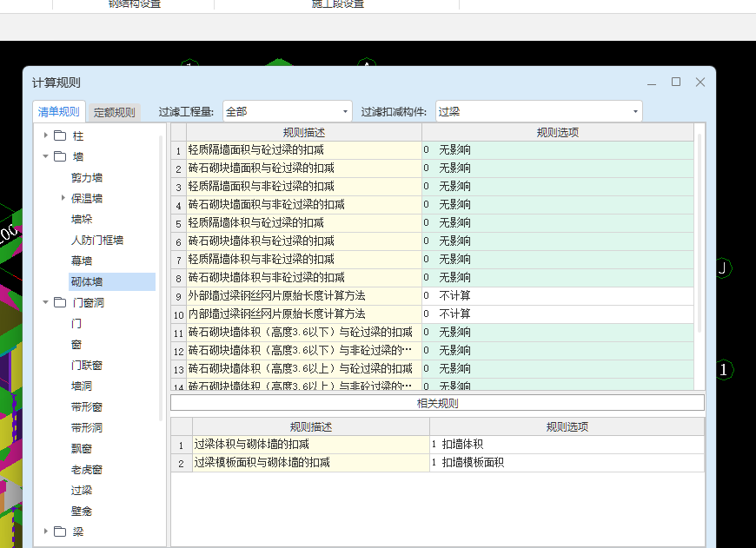Click the 柱 folder icon
This screenshot has width=756, height=548.
[x=60, y=135]
